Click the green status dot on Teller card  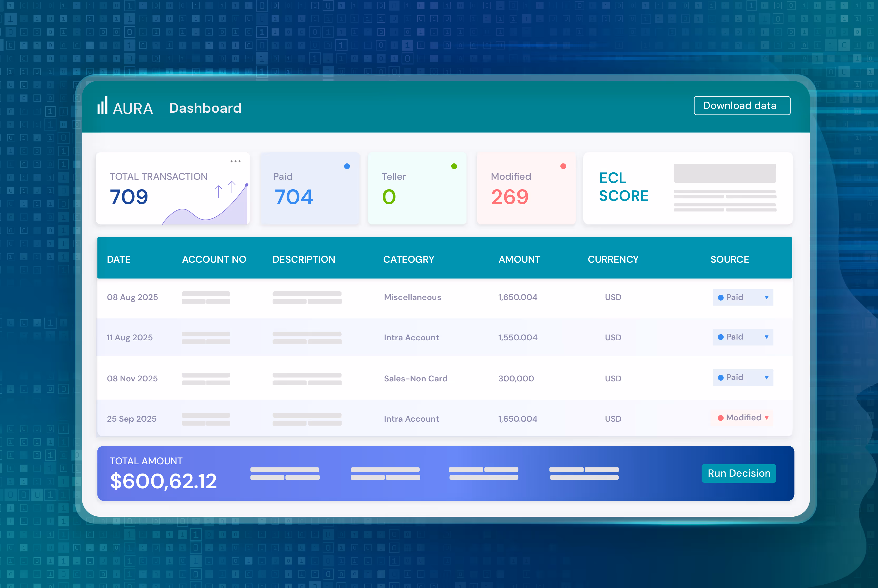tap(454, 166)
